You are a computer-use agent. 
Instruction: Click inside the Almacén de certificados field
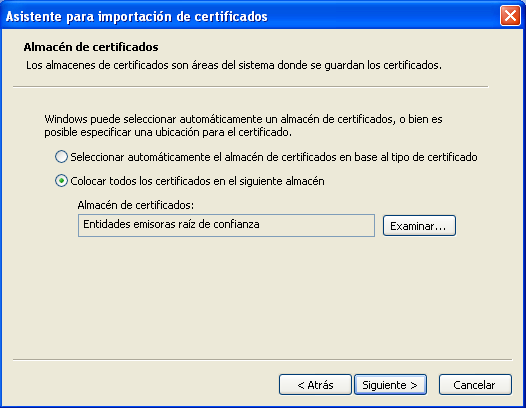point(226,225)
